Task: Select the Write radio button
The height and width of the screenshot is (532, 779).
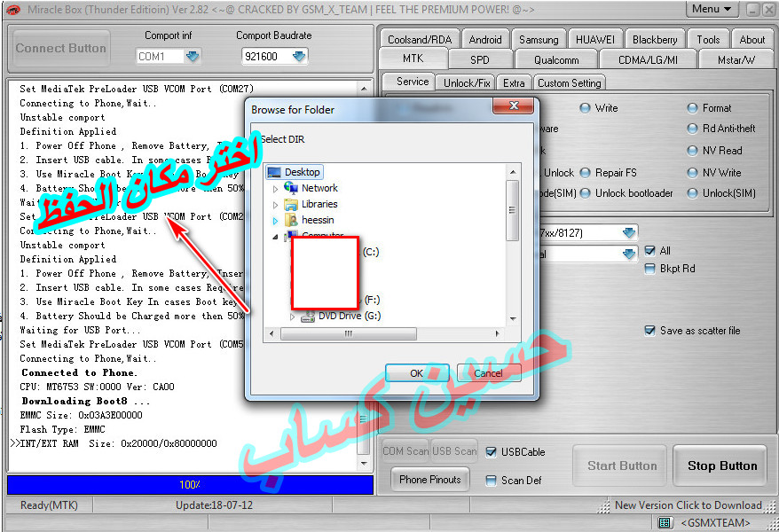Action: pos(586,108)
